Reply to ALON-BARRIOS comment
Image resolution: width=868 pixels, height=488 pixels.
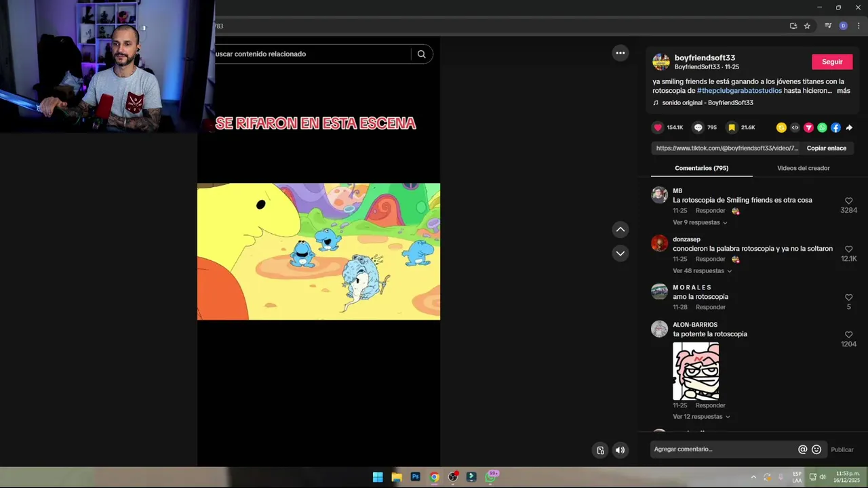pyautogui.click(x=710, y=405)
